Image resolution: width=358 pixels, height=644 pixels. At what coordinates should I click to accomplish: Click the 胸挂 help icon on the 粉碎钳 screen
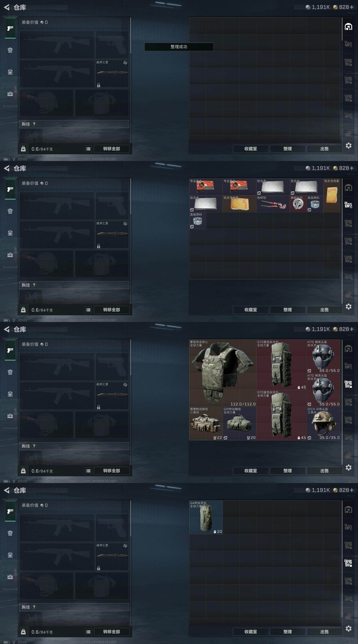click(34, 285)
